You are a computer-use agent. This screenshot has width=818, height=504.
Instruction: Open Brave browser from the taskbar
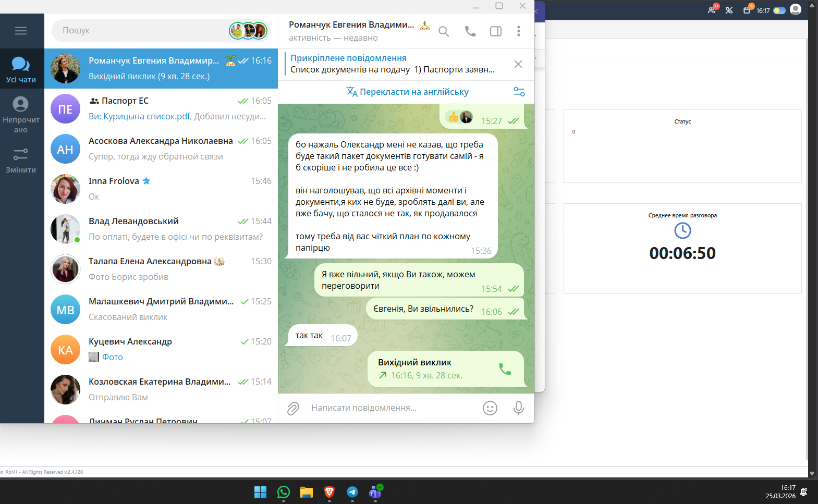(x=329, y=492)
